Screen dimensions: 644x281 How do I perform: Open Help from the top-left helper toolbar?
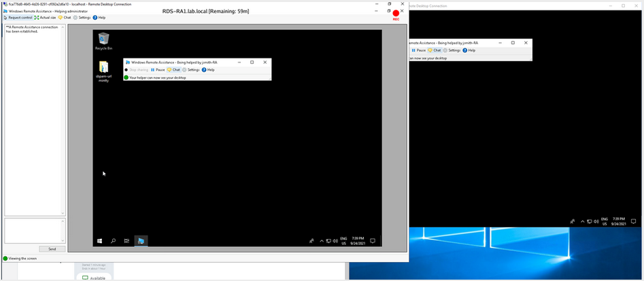coord(99,18)
